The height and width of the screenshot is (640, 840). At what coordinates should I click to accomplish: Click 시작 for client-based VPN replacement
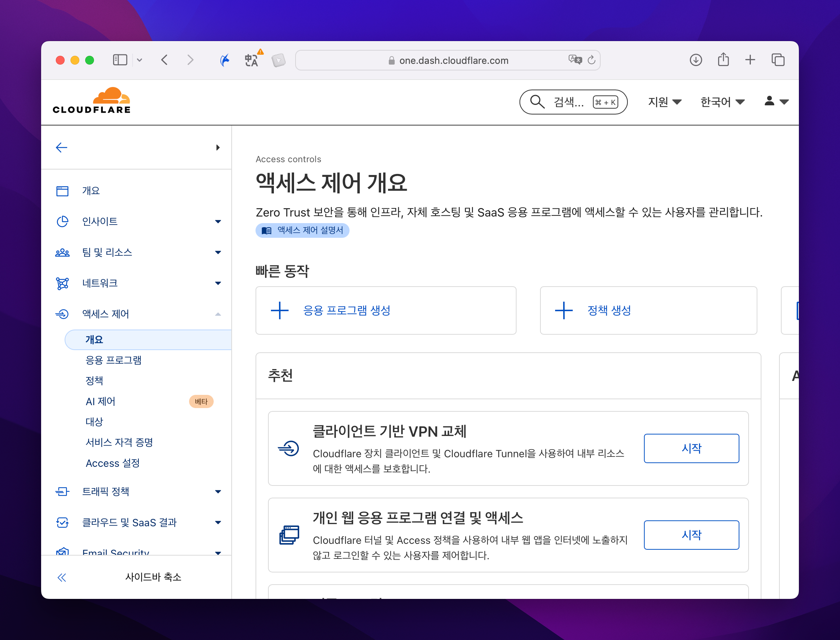691,448
